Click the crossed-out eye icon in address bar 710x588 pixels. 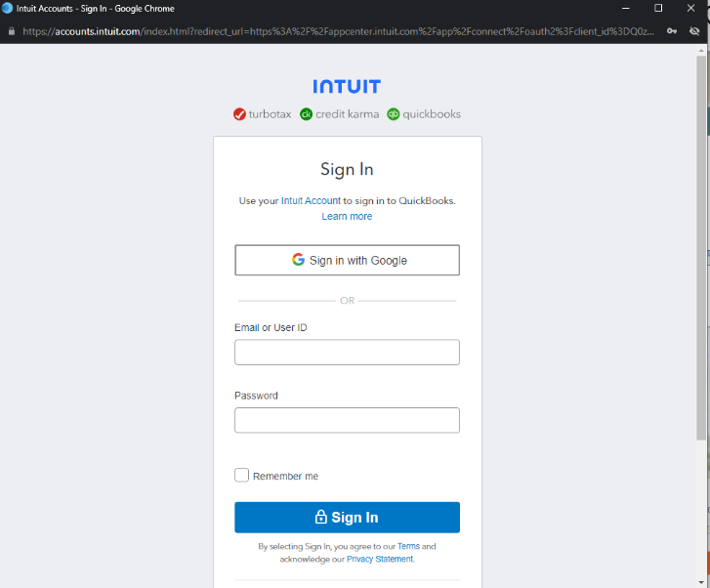click(694, 31)
